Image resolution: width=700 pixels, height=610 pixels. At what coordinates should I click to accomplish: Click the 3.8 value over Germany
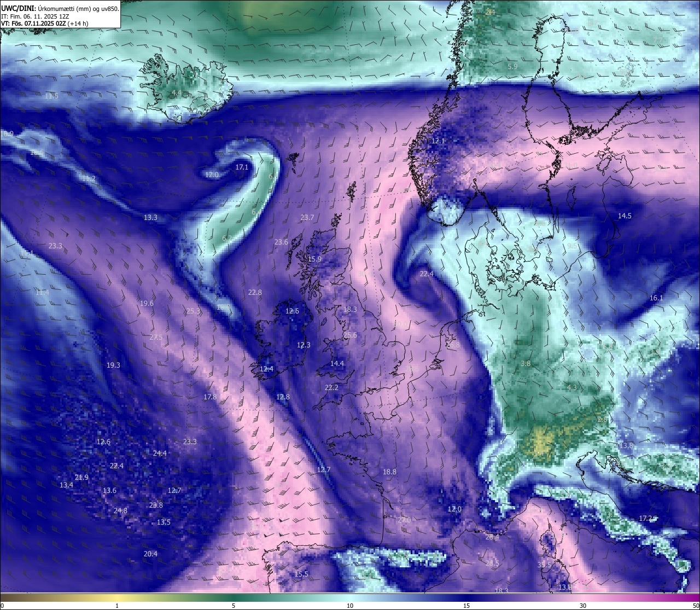526,363
